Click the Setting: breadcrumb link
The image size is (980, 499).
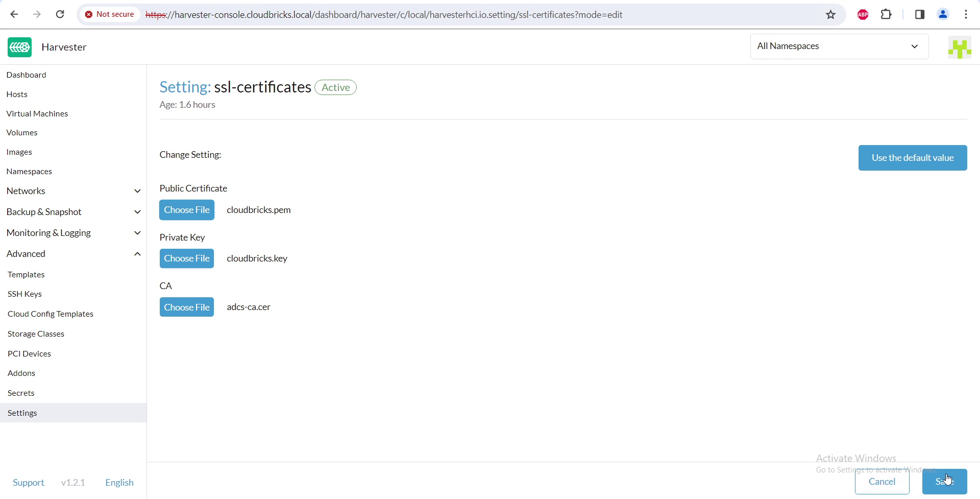185,87
